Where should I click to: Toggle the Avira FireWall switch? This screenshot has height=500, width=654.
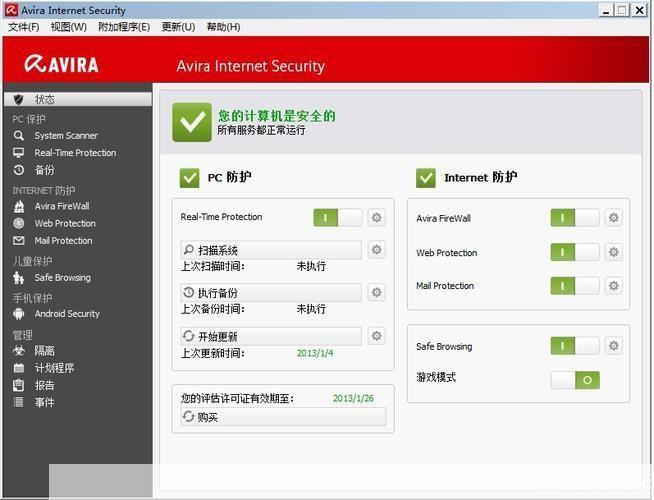pyautogui.click(x=575, y=218)
